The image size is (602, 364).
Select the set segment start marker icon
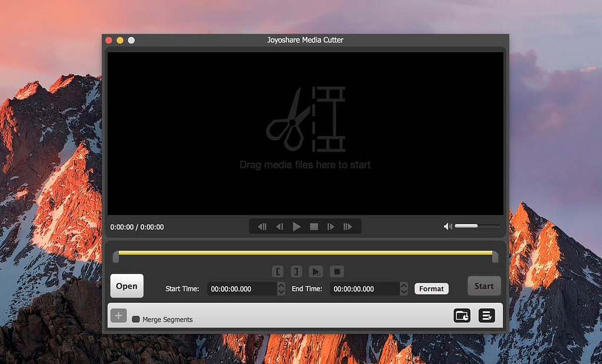coord(278,272)
